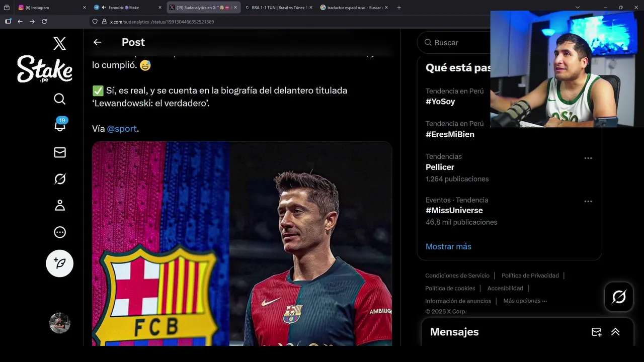
Task: Open options menu for Pellicer trend
Action: (x=588, y=158)
